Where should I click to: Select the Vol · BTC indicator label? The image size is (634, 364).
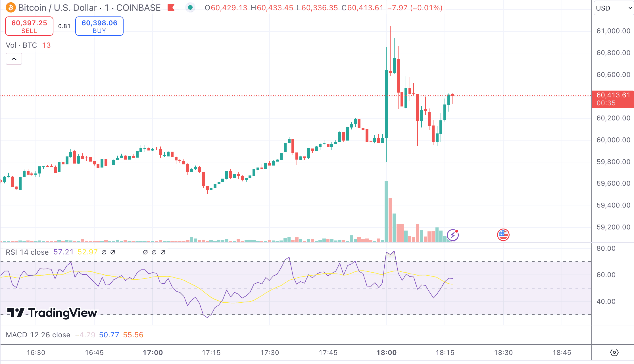tap(21, 45)
